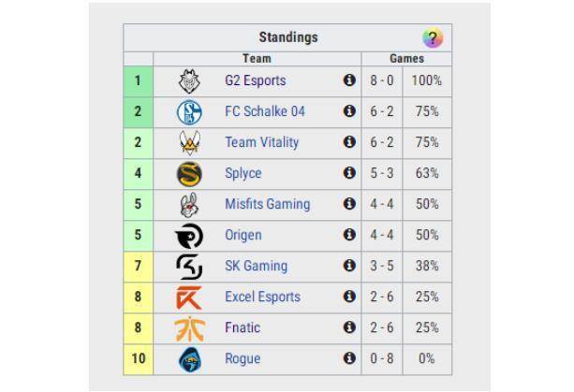Click the Team Vitality bee logo
The height and width of the screenshot is (392, 574).
click(x=189, y=143)
